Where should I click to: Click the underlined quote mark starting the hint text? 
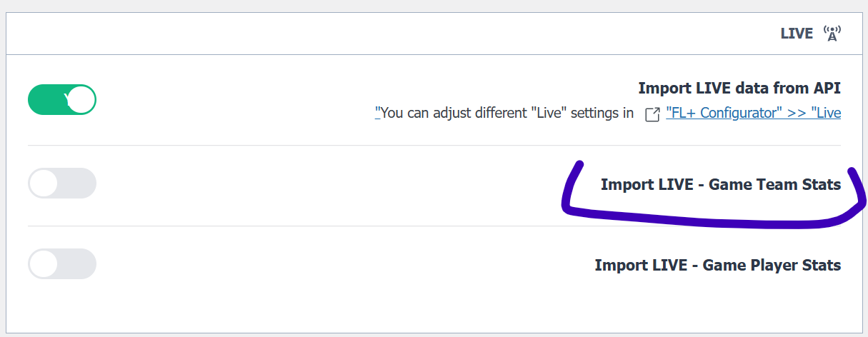pyautogui.click(x=378, y=113)
